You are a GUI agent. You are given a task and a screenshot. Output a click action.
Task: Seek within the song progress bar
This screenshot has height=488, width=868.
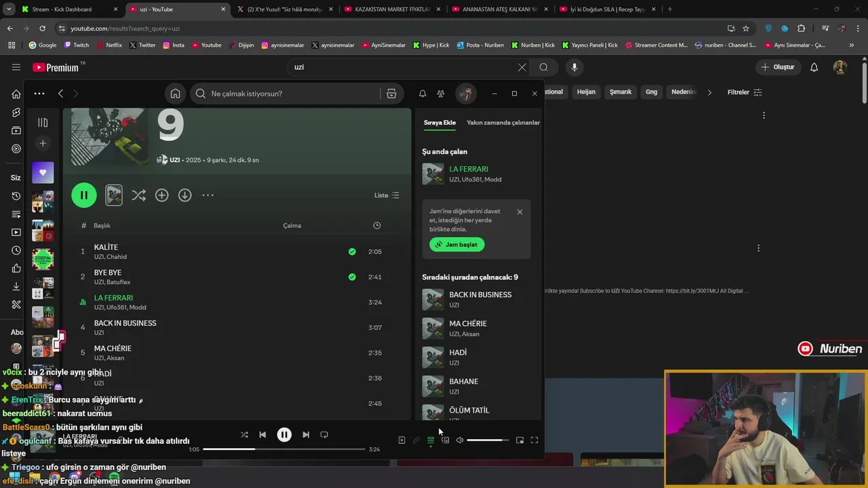click(x=285, y=449)
